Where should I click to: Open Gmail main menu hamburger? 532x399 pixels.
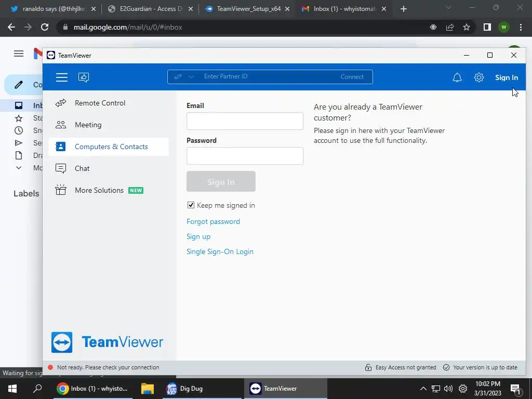[x=19, y=54]
